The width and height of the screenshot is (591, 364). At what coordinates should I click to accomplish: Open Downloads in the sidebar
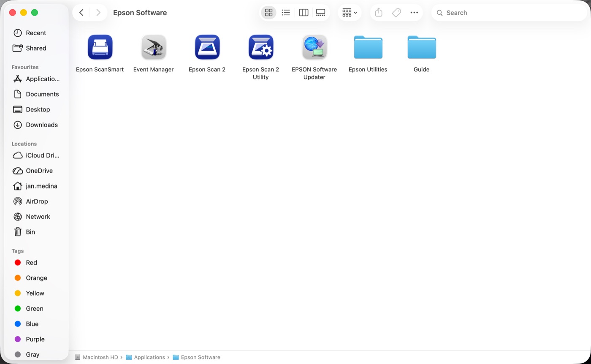point(36,125)
